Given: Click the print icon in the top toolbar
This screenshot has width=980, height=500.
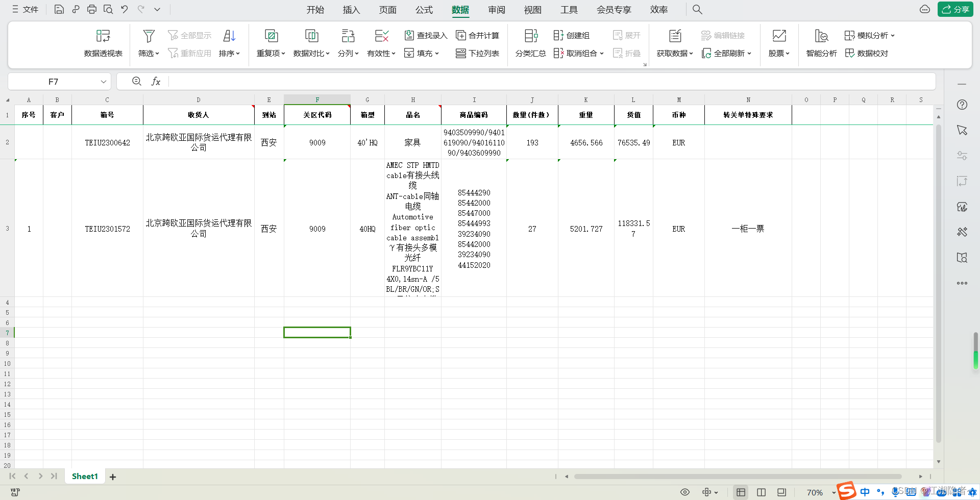Looking at the screenshot, I should [92, 9].
